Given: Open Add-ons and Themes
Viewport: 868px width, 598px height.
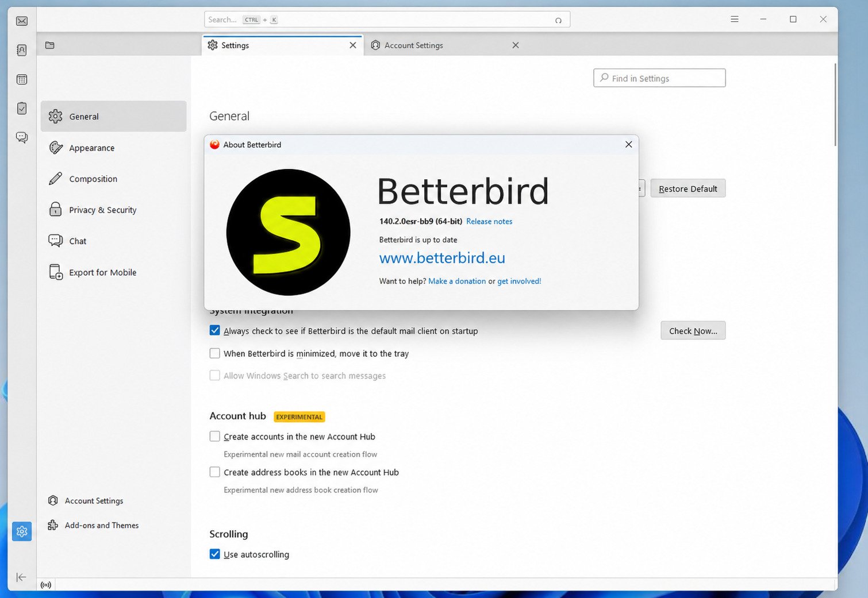Looking at the screenshot, I should tap(94, 525).
